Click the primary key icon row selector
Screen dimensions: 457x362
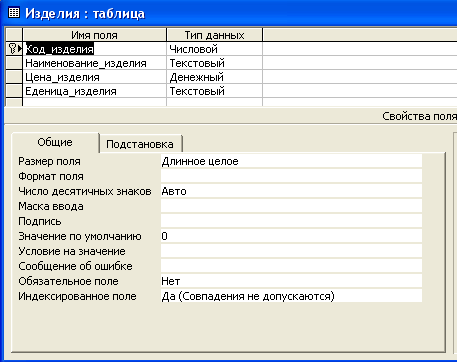point(14,49)
